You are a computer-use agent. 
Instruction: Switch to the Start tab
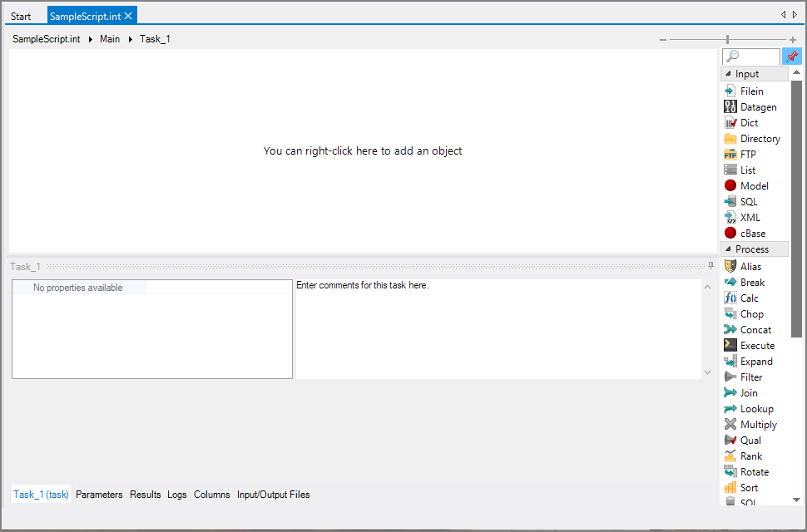[21, 15]
